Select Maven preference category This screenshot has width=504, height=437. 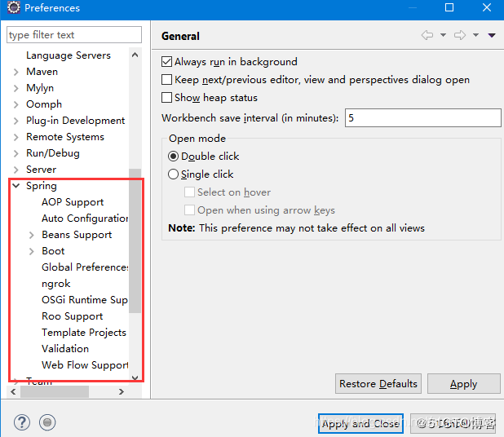coord(42,72)
